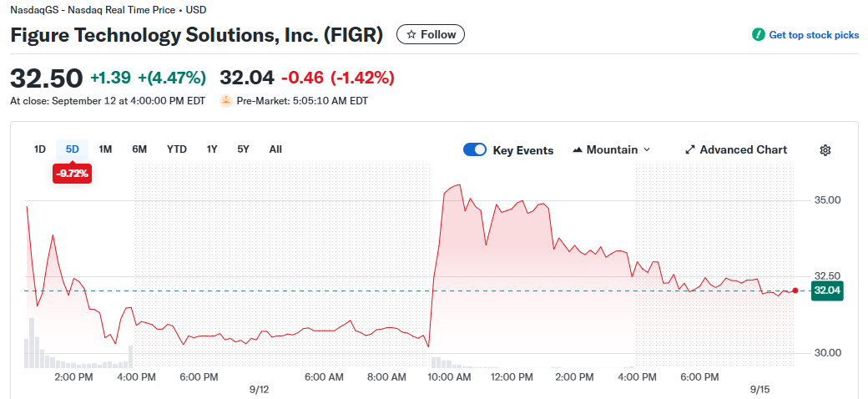
Task: Click the Mountain chart type icon
Action: click(578, 150)
